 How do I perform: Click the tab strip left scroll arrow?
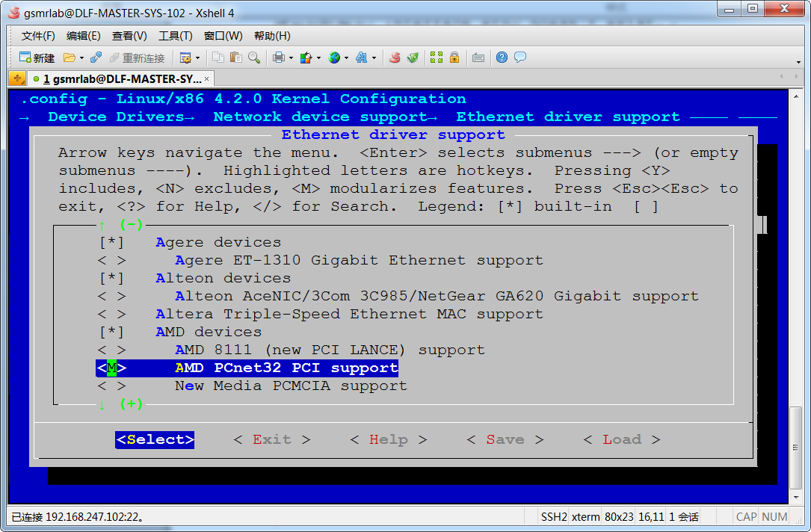[782, 76]
